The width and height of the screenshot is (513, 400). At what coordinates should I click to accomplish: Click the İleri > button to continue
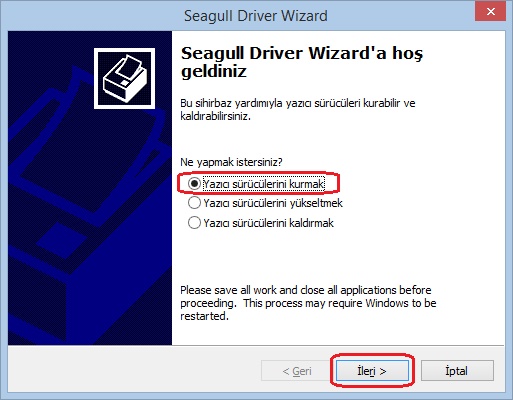click(x=372, y=371)
